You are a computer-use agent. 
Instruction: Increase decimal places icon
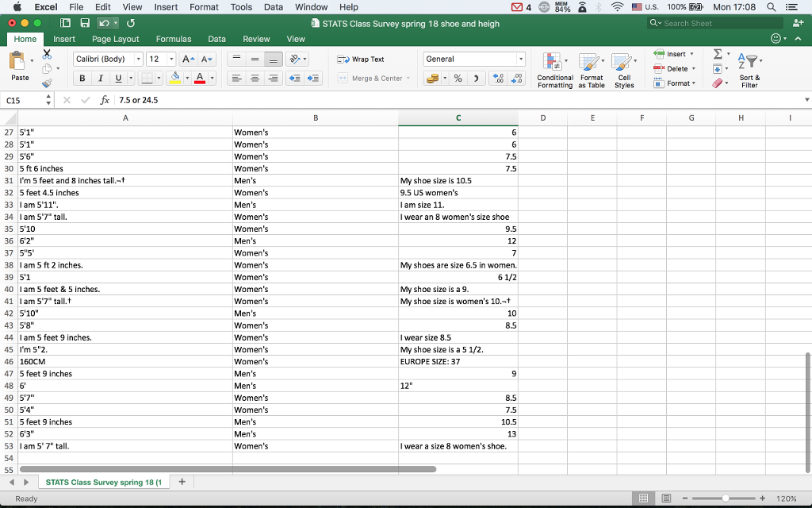click(498, 79)
